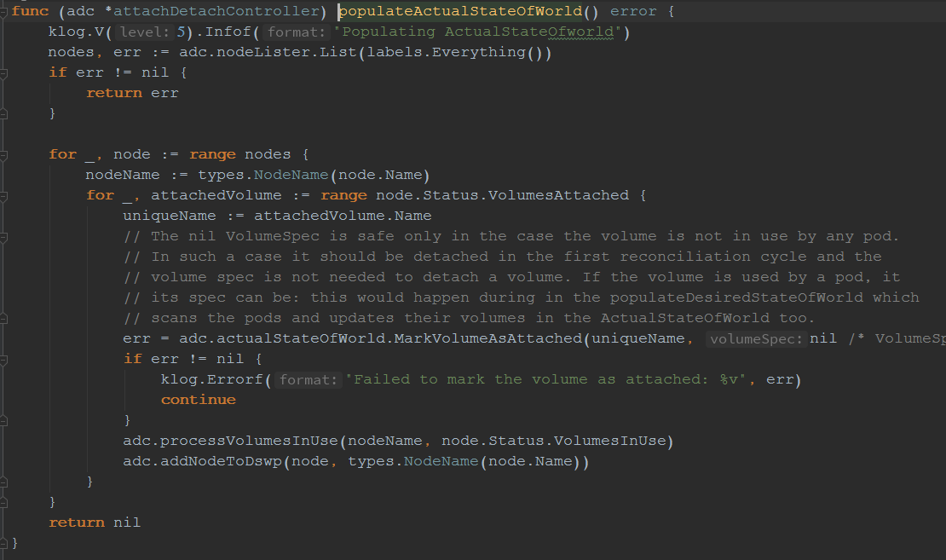Image resolution: width=946 pixels, height=560 pixels.
Task: Click comment line 'volume spec is not needed'
Action: pos(511,278)
